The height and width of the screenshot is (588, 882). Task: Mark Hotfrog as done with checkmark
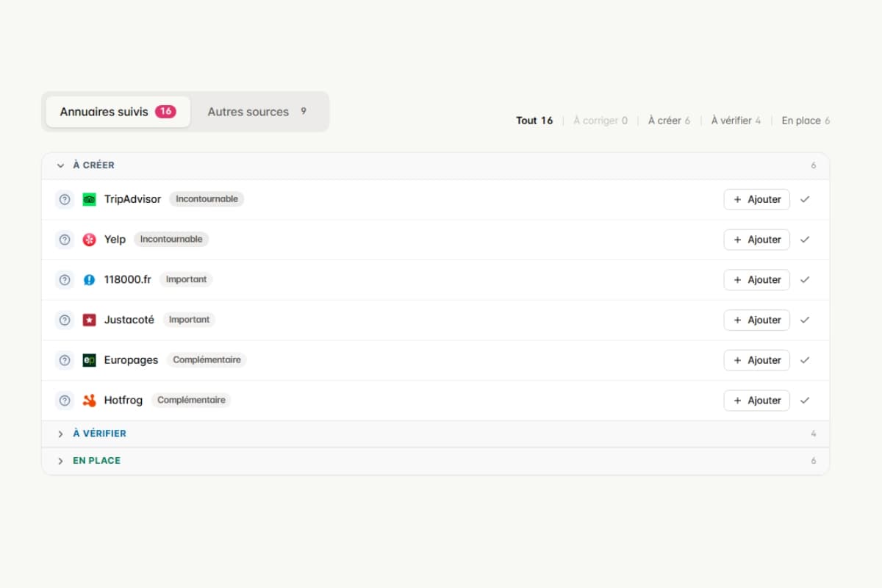(805, 401)
